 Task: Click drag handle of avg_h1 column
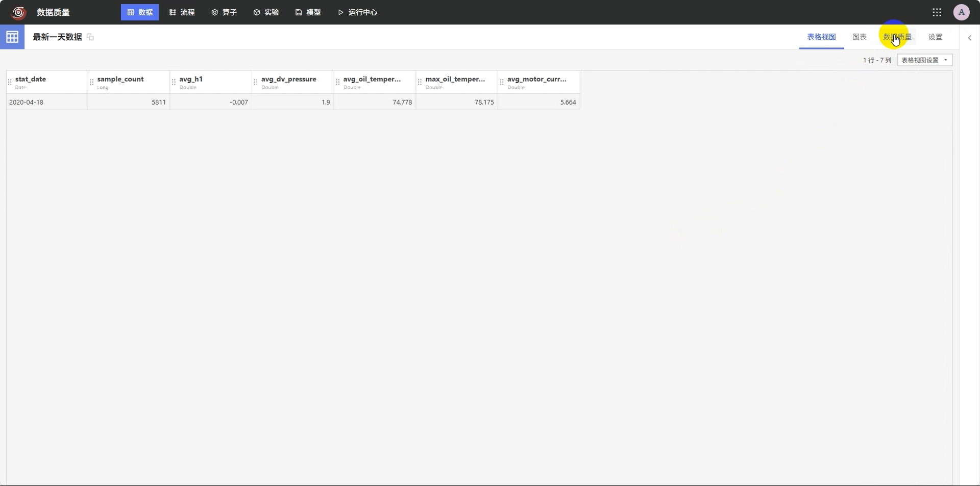coord(174,82)
